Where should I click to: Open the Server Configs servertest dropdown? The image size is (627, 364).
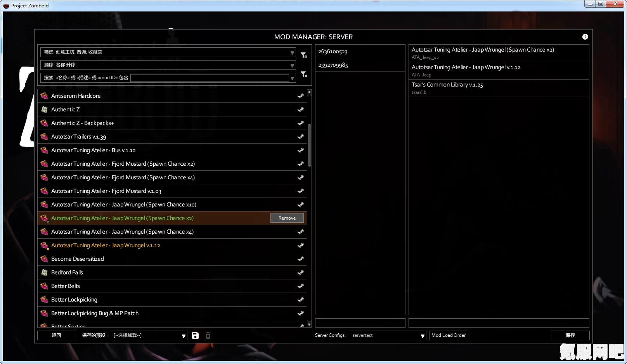pos(388,335)
